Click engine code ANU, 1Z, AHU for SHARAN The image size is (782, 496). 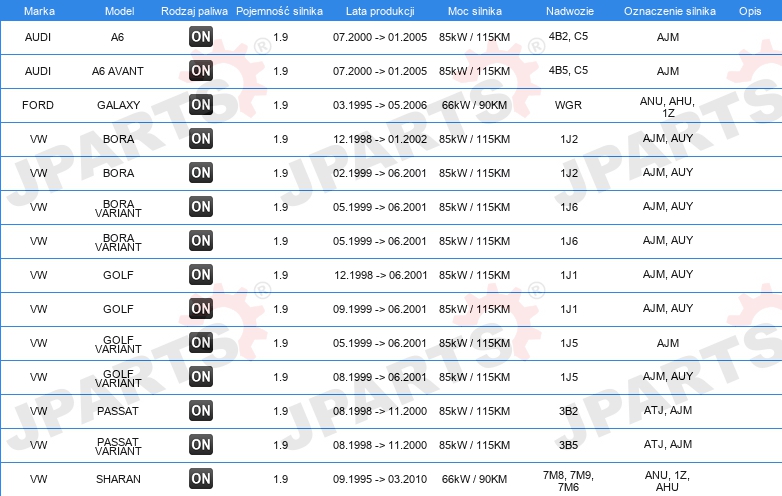click(667, 481)
